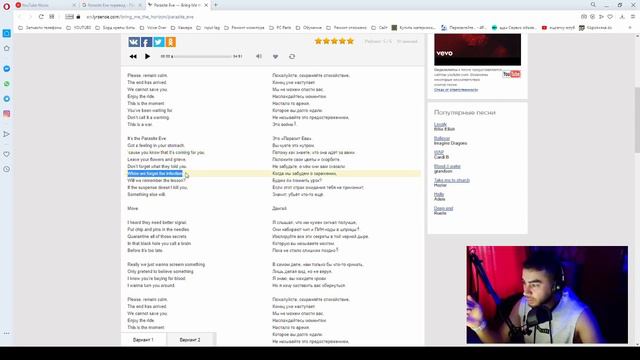
Task: Open the sidebar player arrow icon
Action: (x=7, y=134)
